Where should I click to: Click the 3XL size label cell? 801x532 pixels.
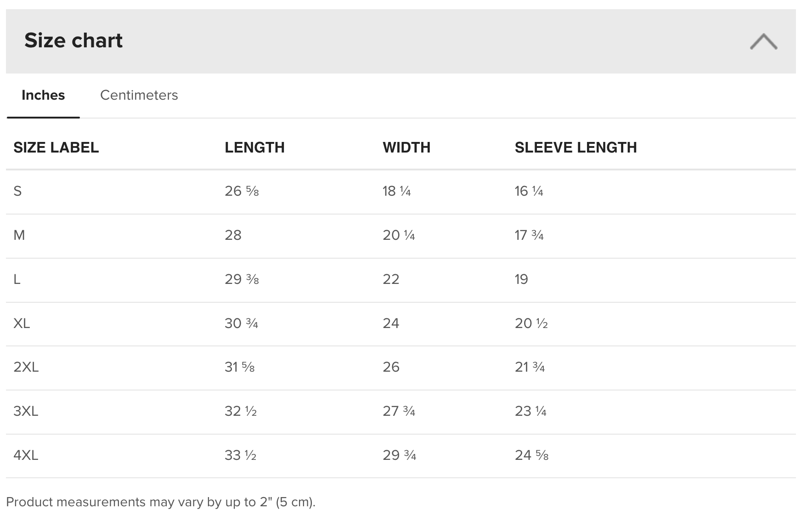[26, 411]
